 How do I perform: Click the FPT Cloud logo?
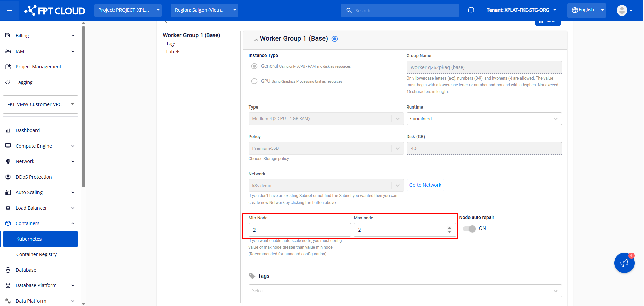(x=55, y=10)
